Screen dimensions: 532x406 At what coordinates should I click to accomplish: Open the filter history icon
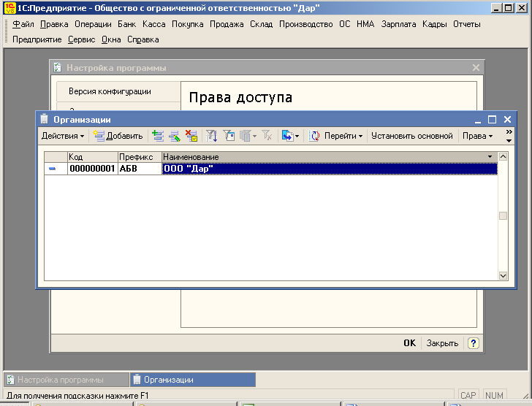[x=245, y=136]
